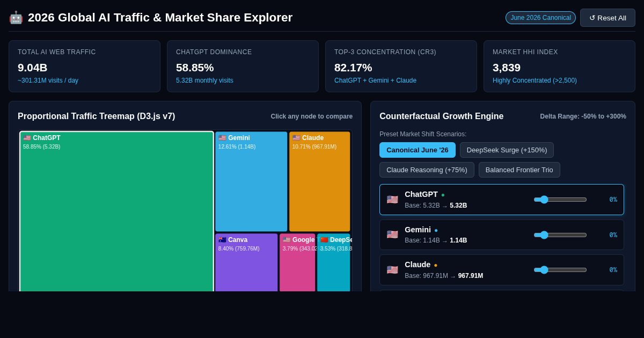Click the flag on Canva treemap tile
644x338 pixels.
coord(222,240)
